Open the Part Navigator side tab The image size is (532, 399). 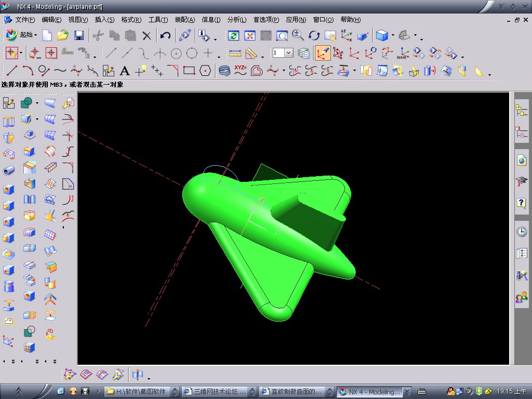[522, 131]
